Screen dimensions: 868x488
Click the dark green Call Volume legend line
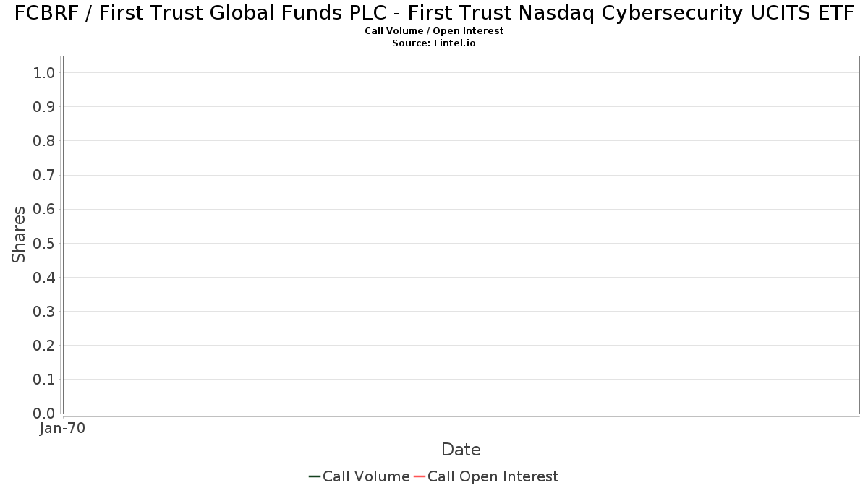(x=315, y=476)
